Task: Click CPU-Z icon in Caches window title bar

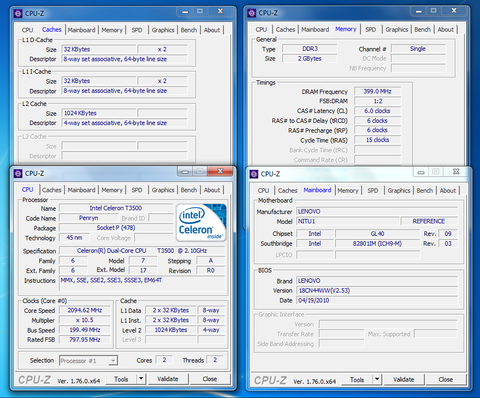Action: pyautogui.click(x=18, y=14)
